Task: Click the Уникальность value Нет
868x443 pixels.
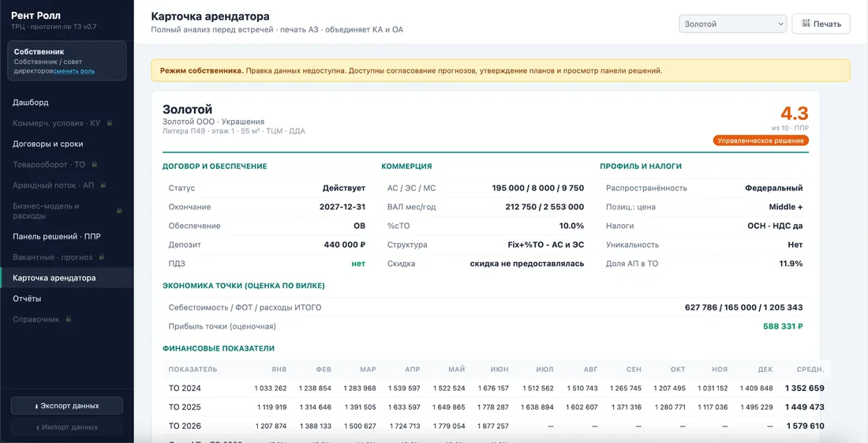Action: [795, 245]
